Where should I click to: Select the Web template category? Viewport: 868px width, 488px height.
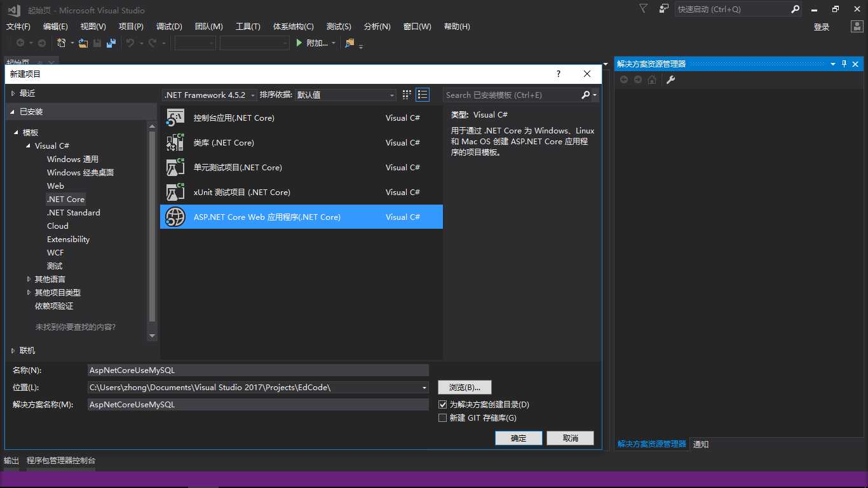(55, 186)
